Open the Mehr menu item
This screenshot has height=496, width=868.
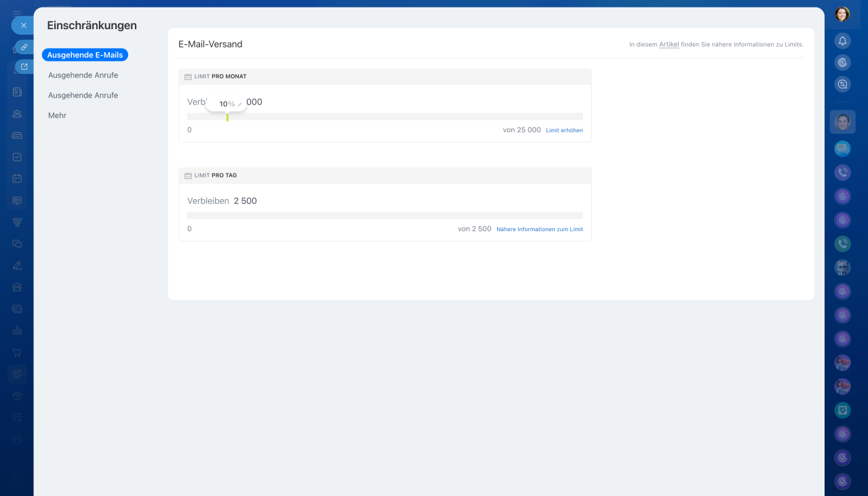coord(57,116)
